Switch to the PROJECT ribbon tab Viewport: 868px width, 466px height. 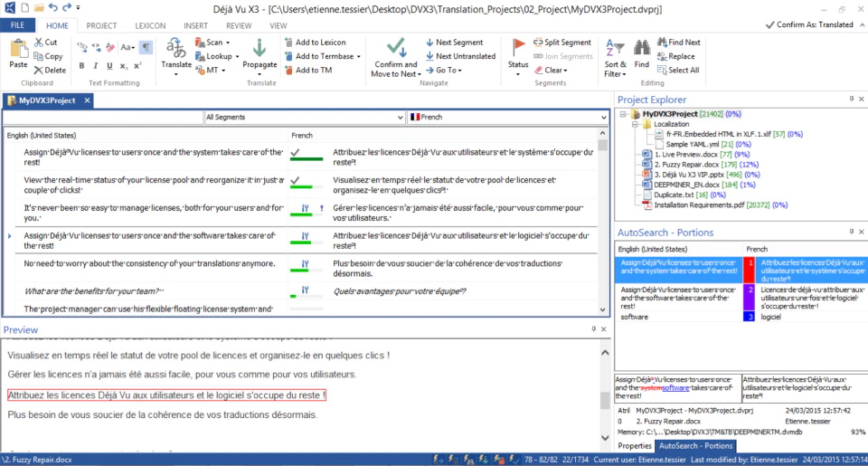[x=101, y=25]
